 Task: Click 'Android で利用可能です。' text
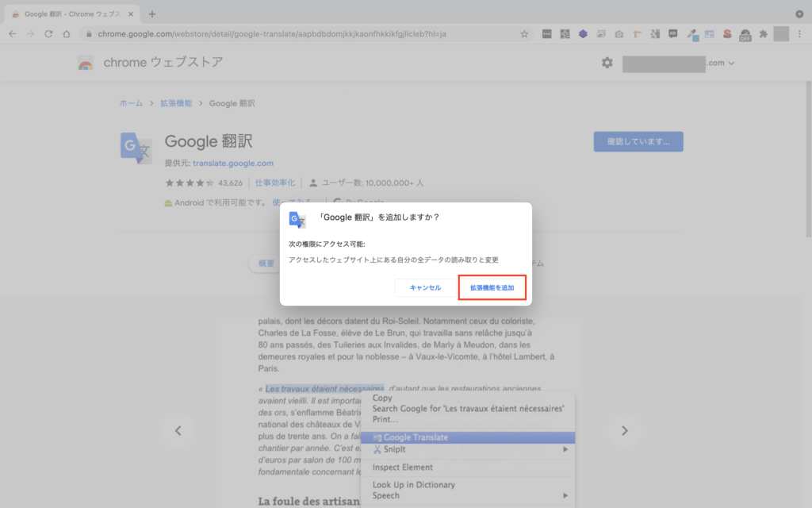tap(221, 202)
